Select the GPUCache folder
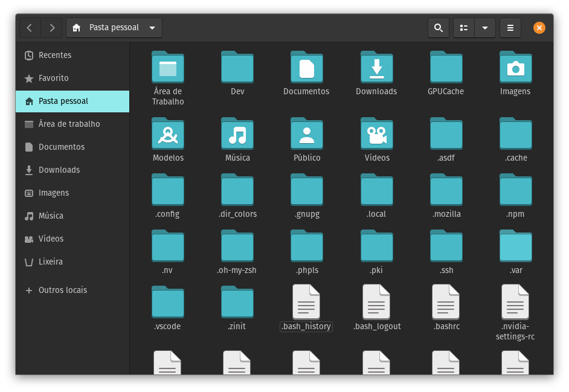The width and height of the screenshot is (569, 392). click(x=446, y=68)
